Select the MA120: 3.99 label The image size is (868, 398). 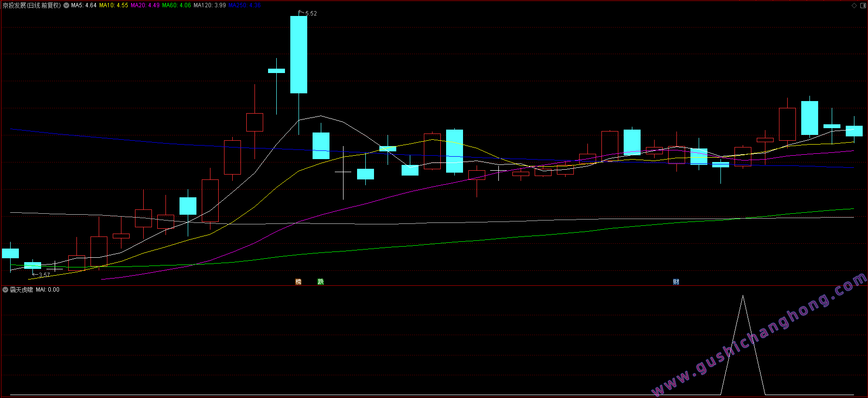210,5
